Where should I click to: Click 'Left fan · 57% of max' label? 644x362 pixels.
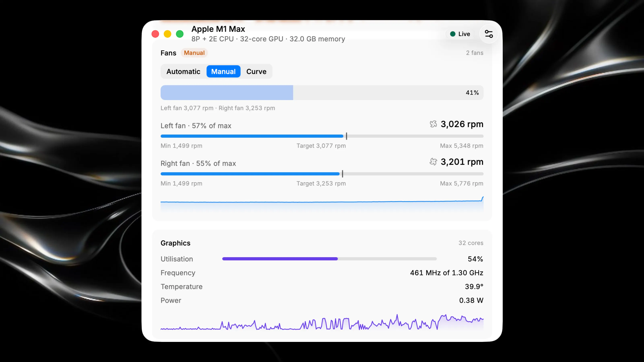coord(196,126)
